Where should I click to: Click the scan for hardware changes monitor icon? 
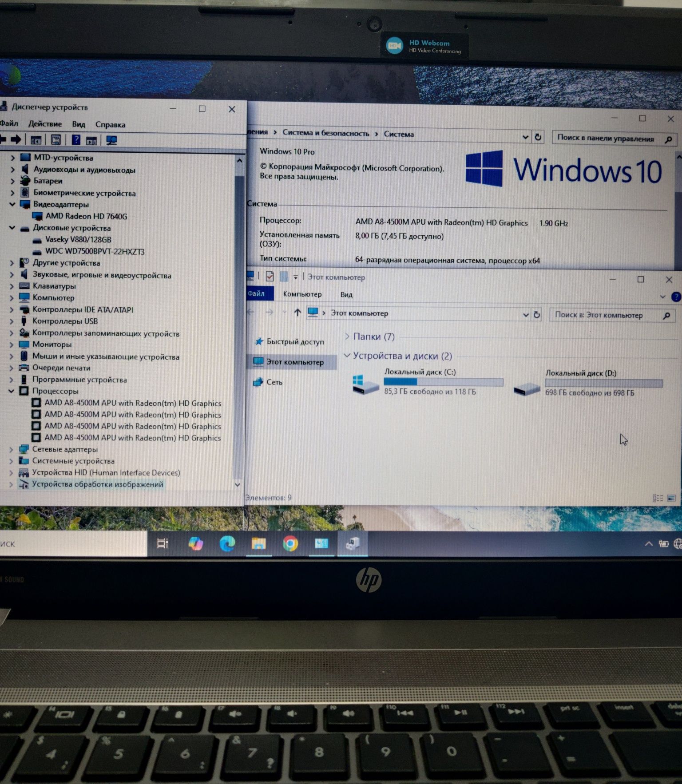[x=111, y=141]
